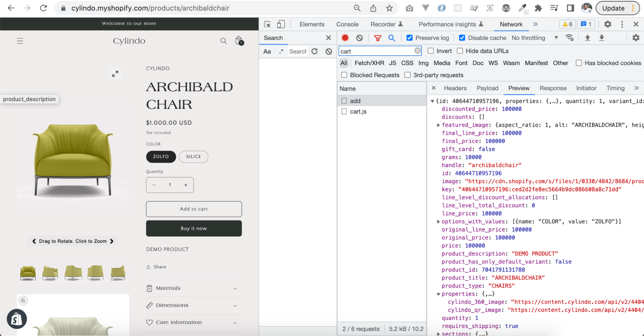Toggle Disable cache checkbox
This screenshot has height=336, width=644.
click(x=462, y=38)
